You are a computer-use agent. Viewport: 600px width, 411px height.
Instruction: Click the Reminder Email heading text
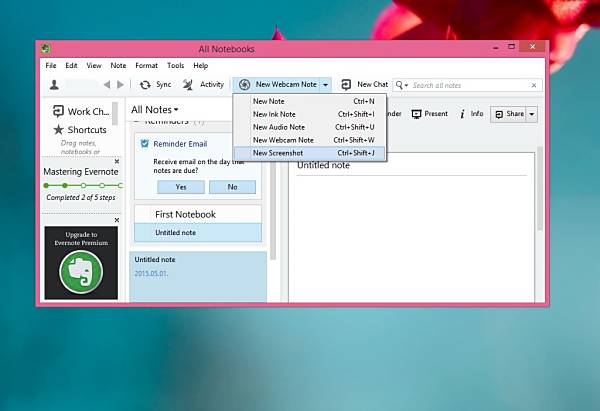[x=180, y=144]
